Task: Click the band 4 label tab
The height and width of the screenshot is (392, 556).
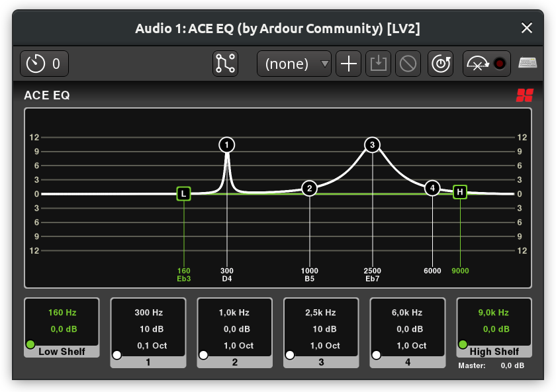Action: (408, 362)
